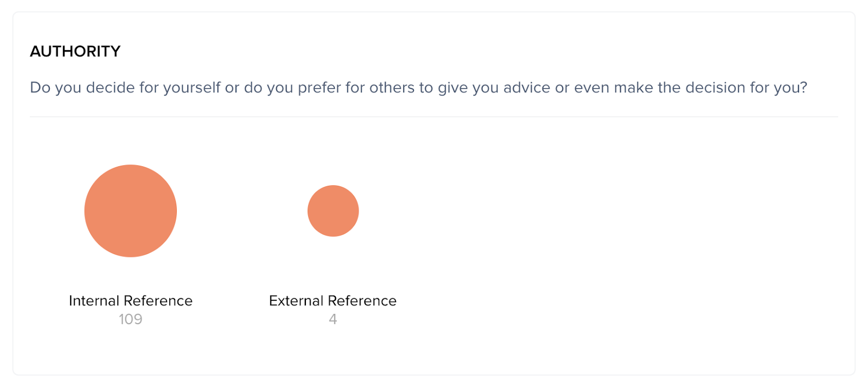Screen dimensions: 868x391
Task: Click the word 'External' in the label
Action: click(296, 301)
